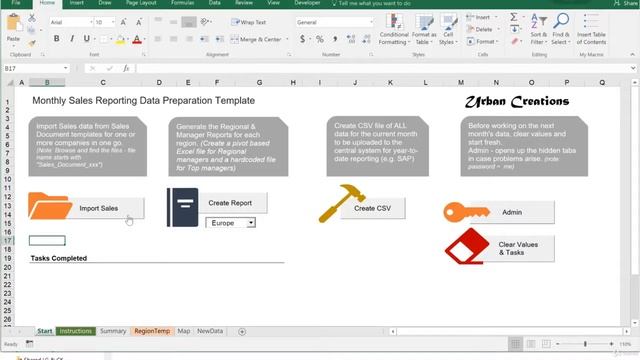
Task: Click the Fill down arrow icon
Action: 514,29
